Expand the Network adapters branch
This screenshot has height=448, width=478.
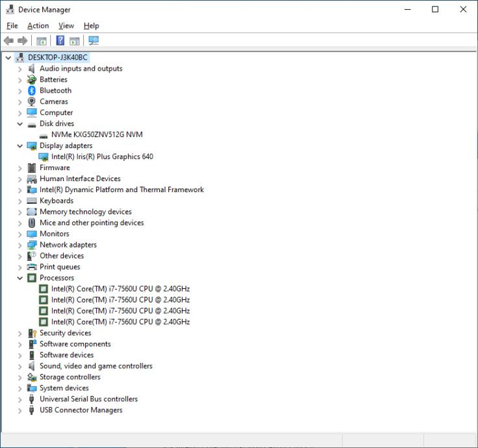(x=20, y=245)
